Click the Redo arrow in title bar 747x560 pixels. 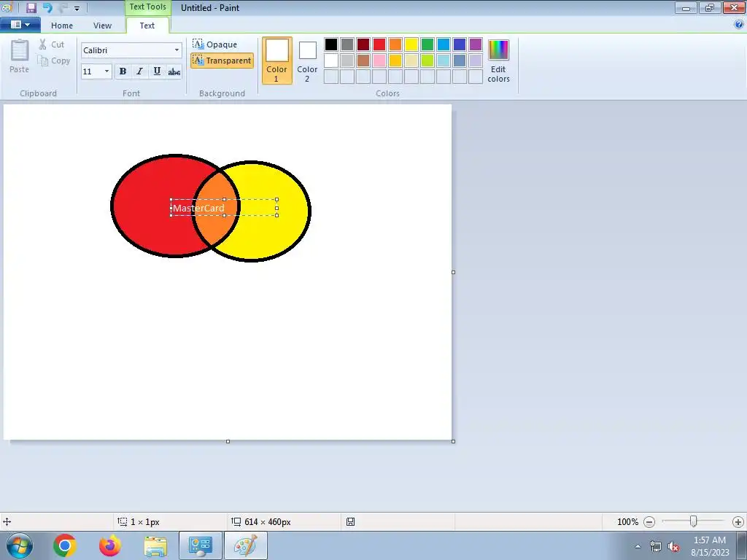point(63,7)
